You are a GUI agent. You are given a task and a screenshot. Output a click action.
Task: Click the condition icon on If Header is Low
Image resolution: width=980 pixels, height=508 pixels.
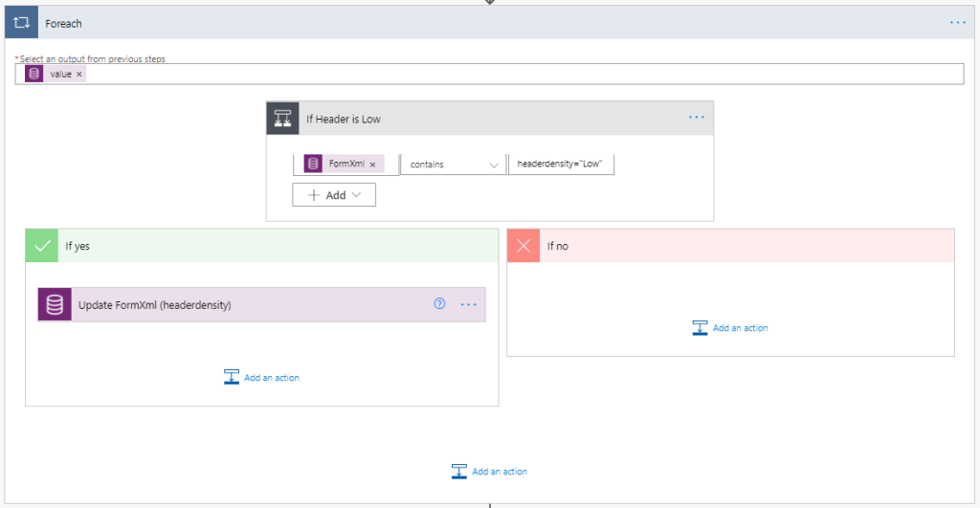[283, 119]
